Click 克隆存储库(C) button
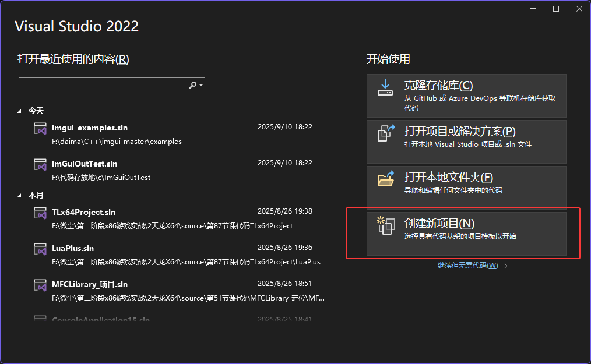This screenshot has width=591, height=364. [466, 96]
